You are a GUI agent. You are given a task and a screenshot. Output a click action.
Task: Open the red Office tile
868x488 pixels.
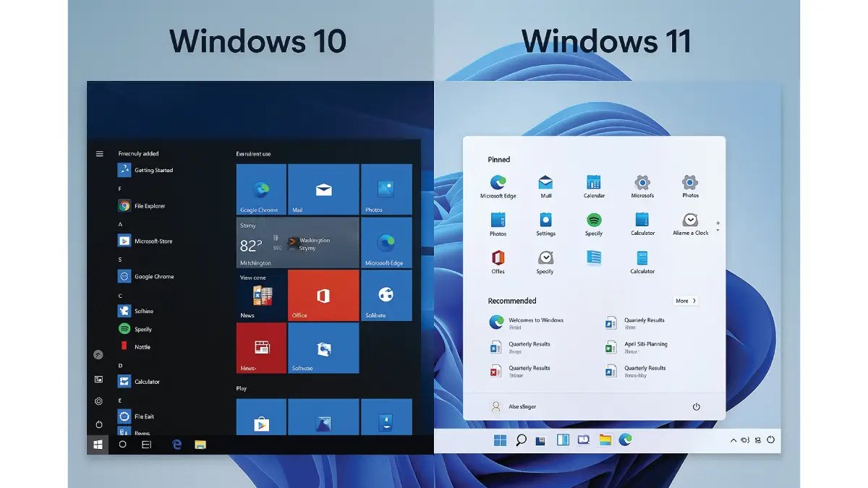point(323,296)
